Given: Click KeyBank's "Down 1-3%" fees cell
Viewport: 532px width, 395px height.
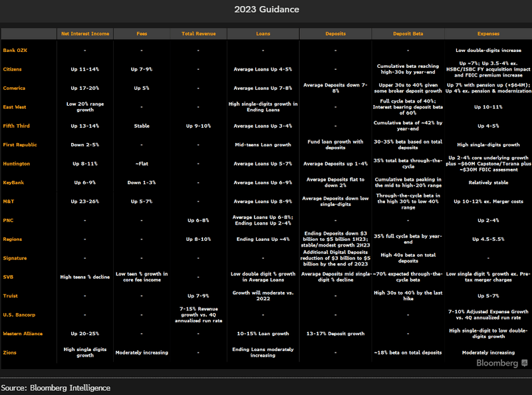Looking at the screenshot, I should pyautogui.click(x=142, y=183).
